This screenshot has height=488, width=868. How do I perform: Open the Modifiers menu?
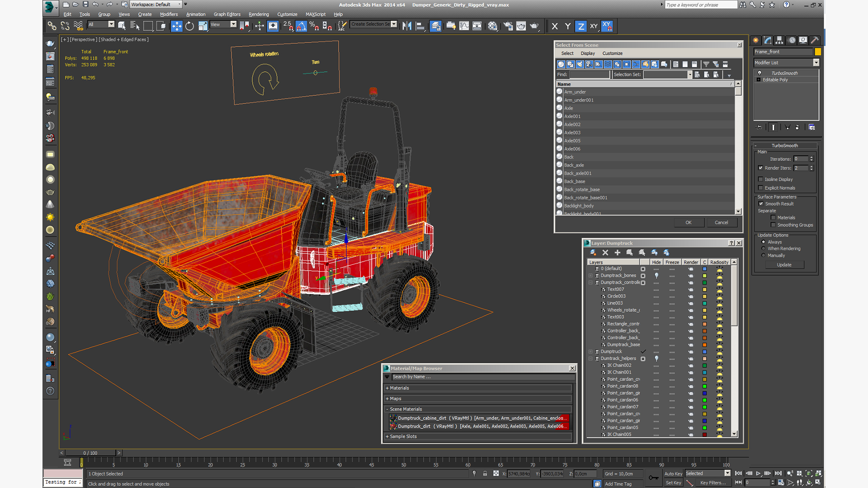[x=169, y=14]
